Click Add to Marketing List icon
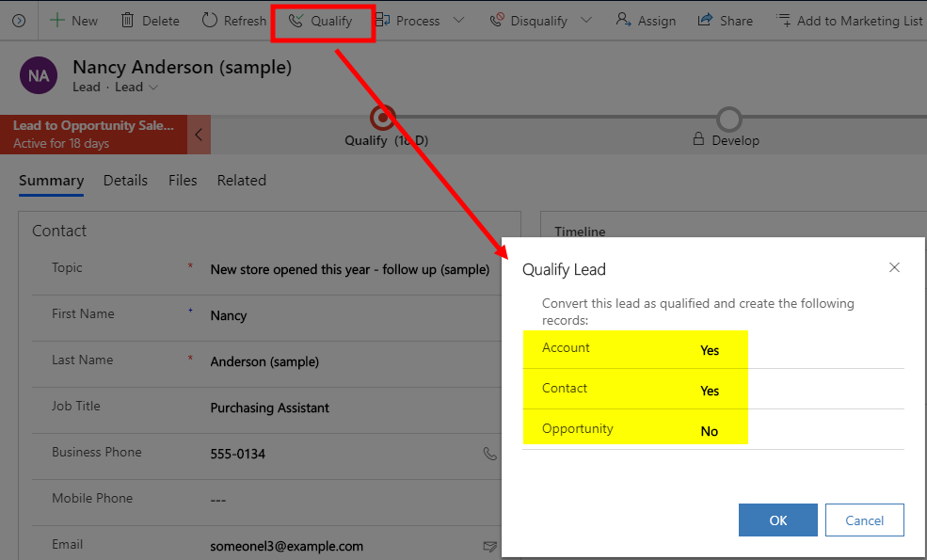This screenshot has width=927, height=560. click(x=783, y=21)
